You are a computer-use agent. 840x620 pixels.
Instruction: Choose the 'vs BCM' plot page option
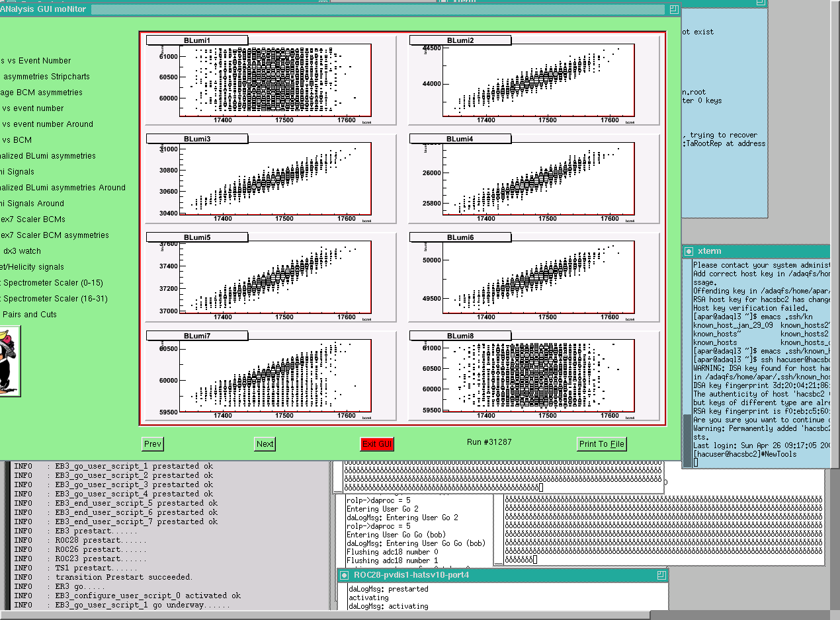(17, 140)
